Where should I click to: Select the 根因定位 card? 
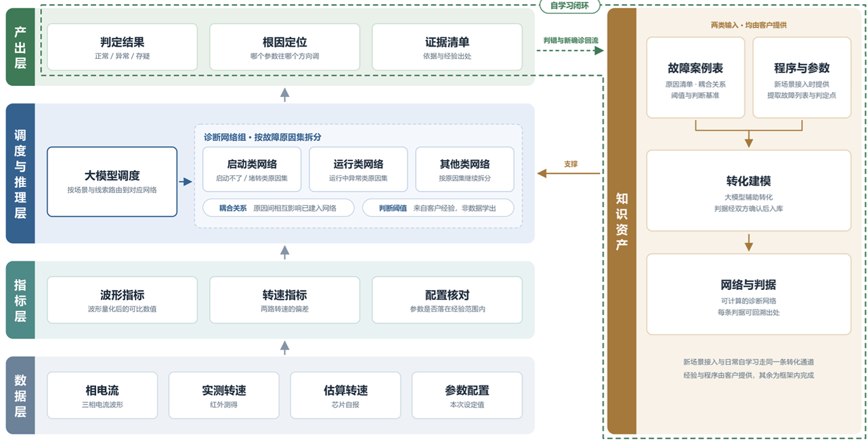coord(284,47)
